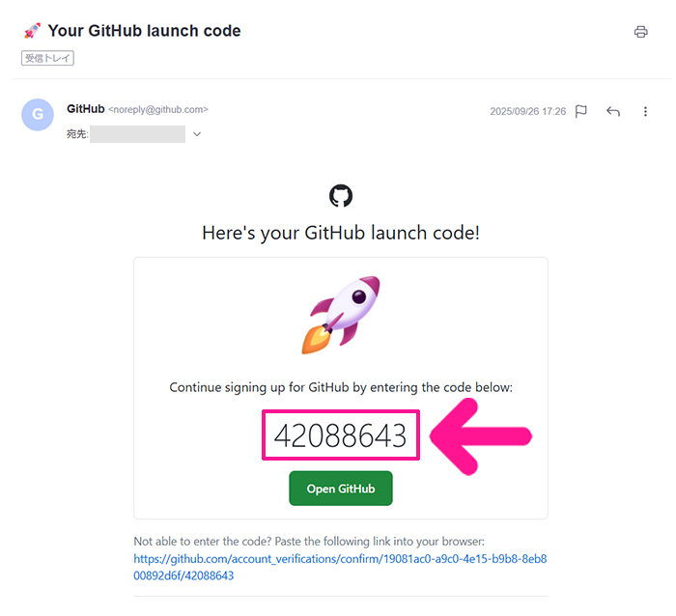
Task: Click the "Your GitHub launch code" subject
Action: (145, 31)
